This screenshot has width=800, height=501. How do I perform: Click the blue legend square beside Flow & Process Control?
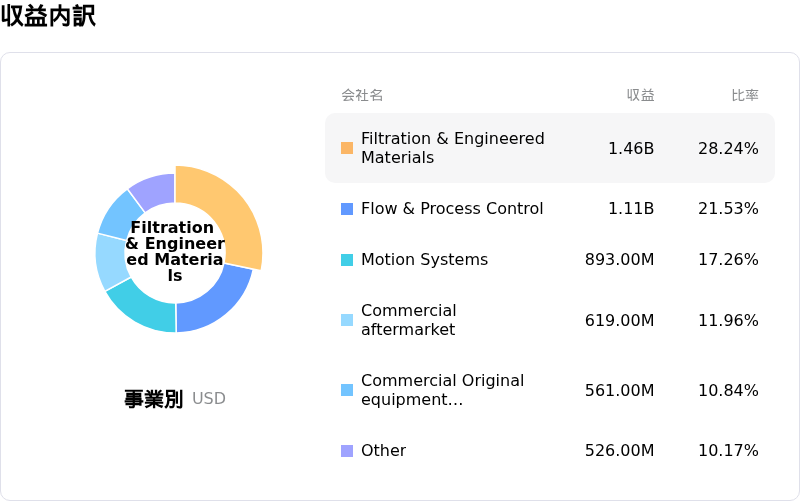(347, 209)
